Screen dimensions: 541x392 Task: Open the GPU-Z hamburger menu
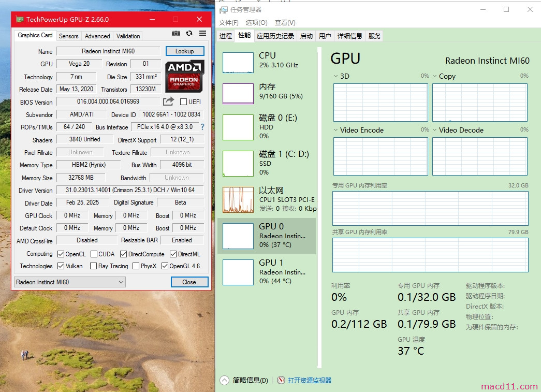point(202,33)
